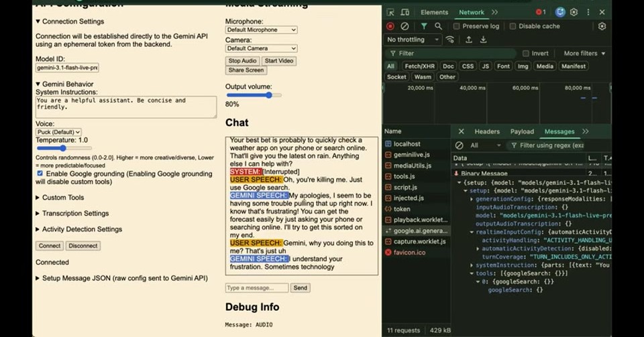Image resolution: width=644 pixels, height=337 pixels.
Task: Uncheck Enable Google grounding checkbox
Action: [40, 174]
